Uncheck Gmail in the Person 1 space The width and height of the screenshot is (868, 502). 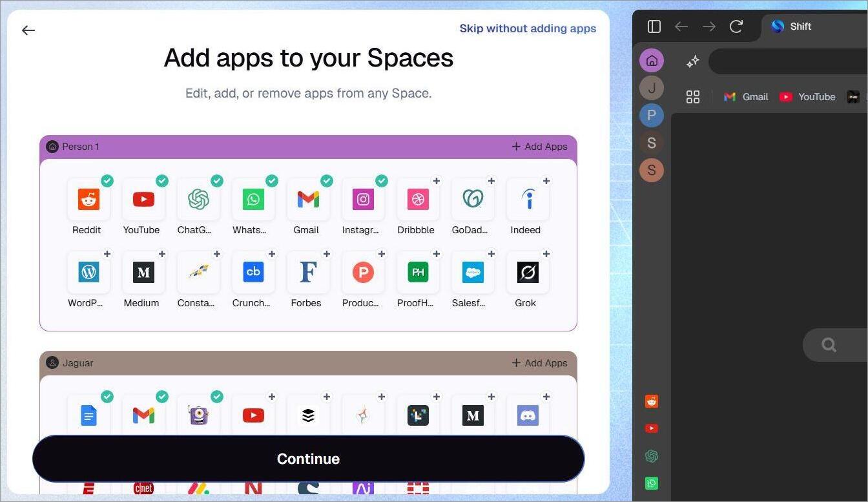click(x=327, y=181)
